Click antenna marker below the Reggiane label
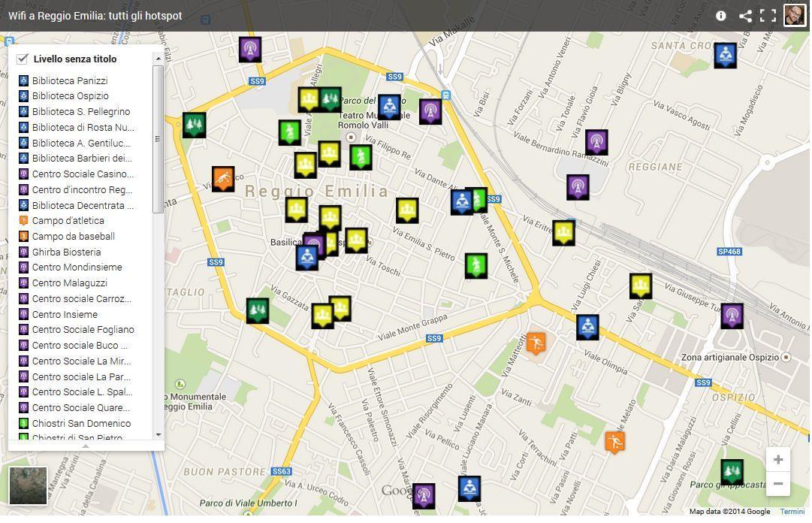The height and width of the screenshot is (523, 812). coord(578,187)
